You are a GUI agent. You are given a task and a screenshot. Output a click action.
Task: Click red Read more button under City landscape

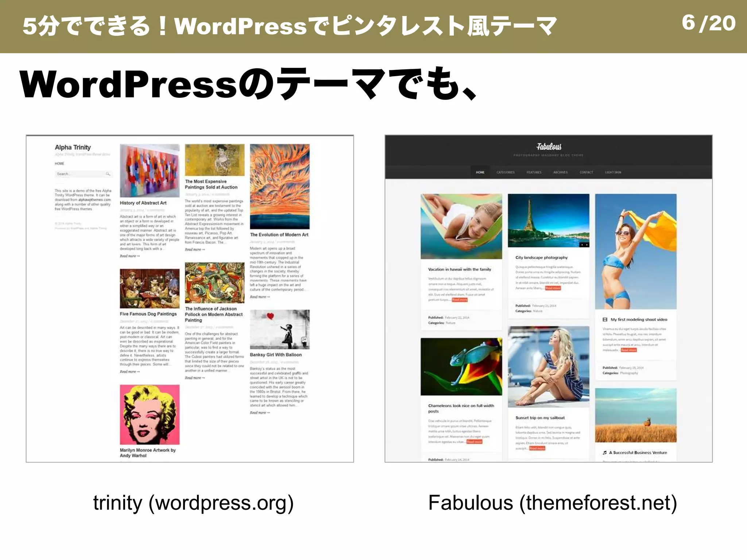553,288
